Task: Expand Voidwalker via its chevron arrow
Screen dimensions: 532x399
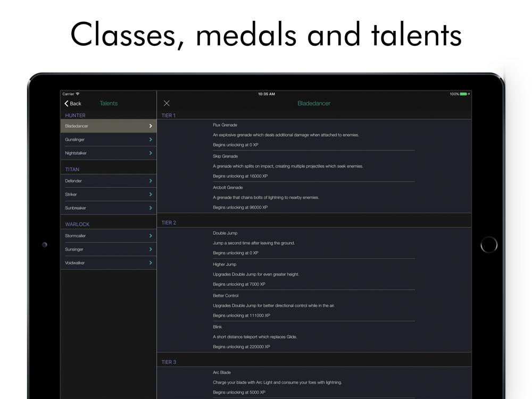Action: 151,263
